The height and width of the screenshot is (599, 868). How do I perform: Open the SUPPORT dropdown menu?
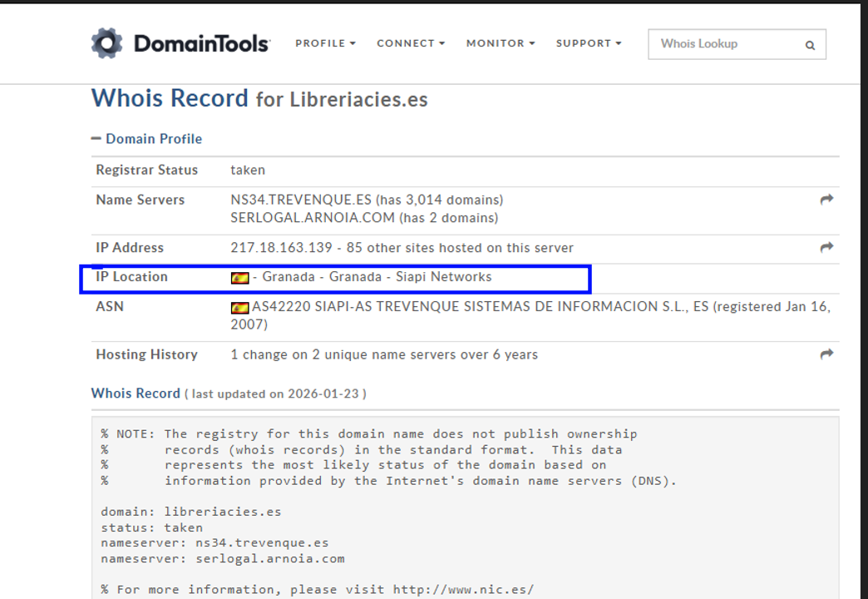point(589,43)
